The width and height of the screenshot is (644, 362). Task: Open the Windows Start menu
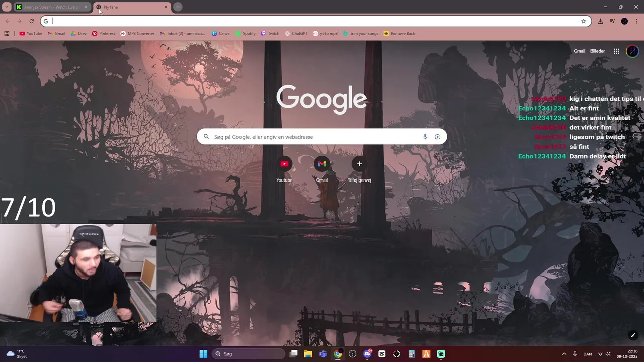click(203, 354)
